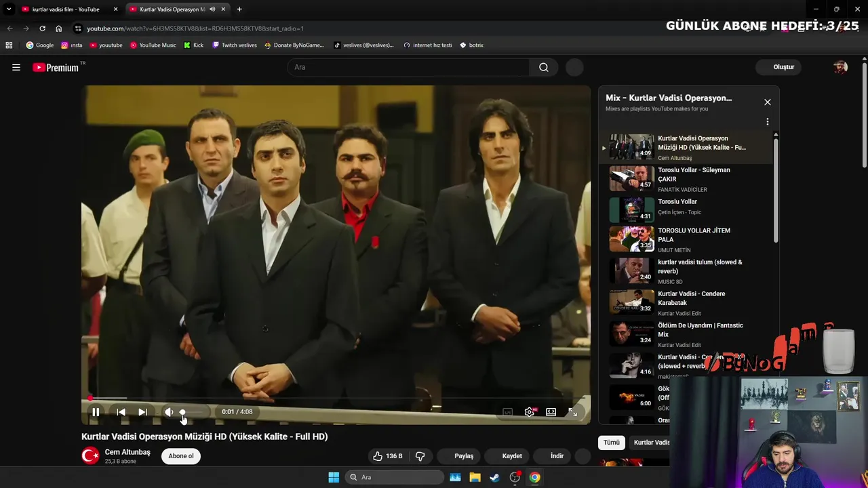868x488 pixels.
Task: Open Chrome from the taskbar
Action: [535, 477]
